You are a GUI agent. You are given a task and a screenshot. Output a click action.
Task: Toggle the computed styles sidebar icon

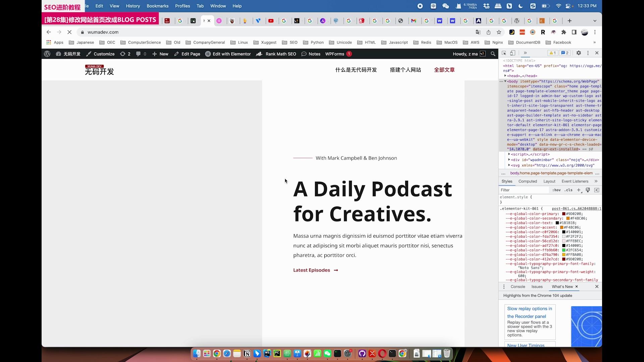597,190
